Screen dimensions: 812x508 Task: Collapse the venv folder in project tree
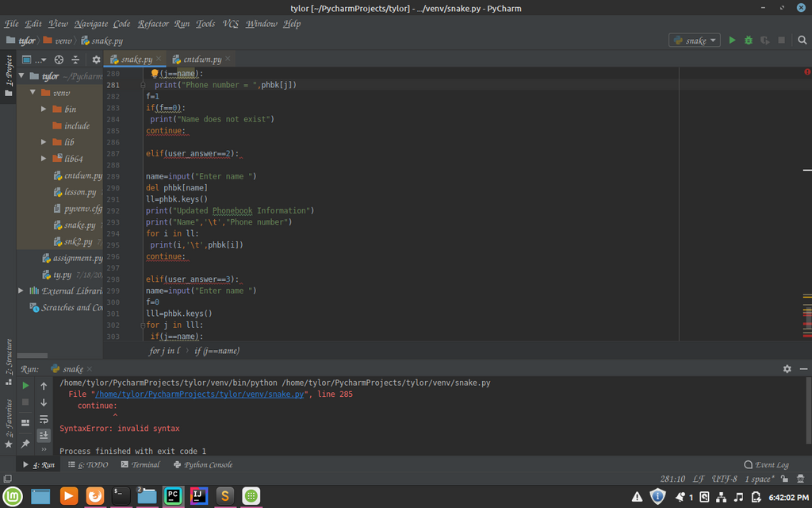tap(33, 93)
